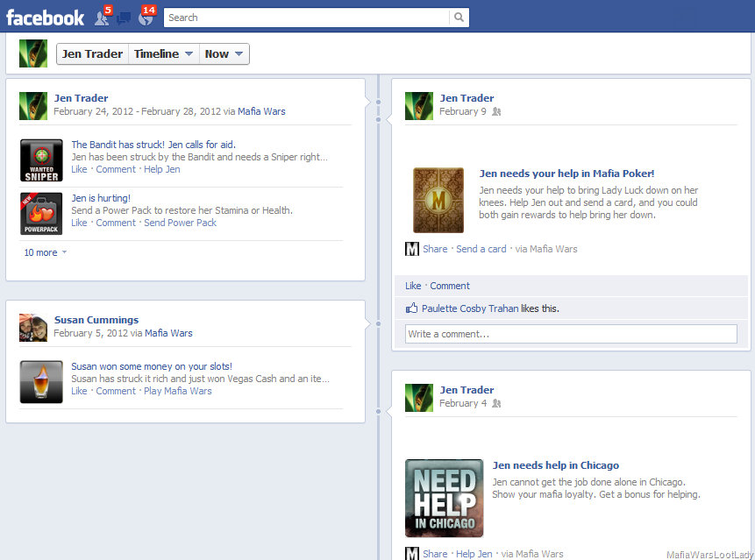Click the Jen Trader header button

(x=92, y=53)
